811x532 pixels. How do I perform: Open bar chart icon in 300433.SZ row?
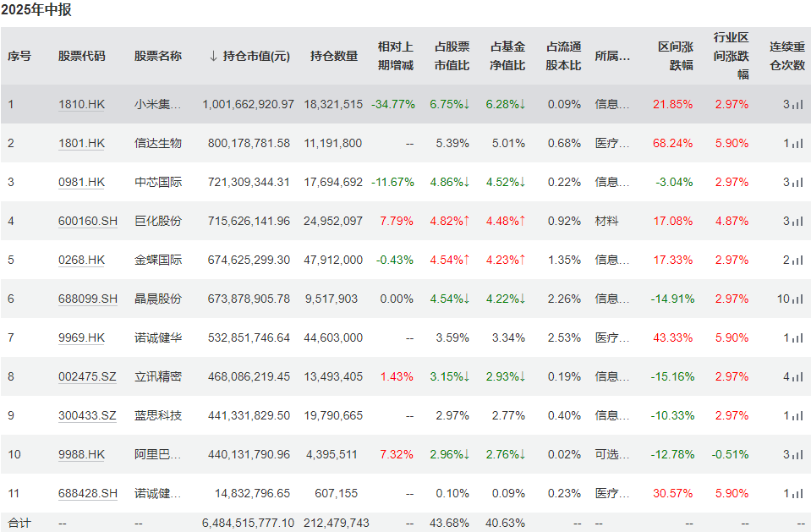pos(798,415)
